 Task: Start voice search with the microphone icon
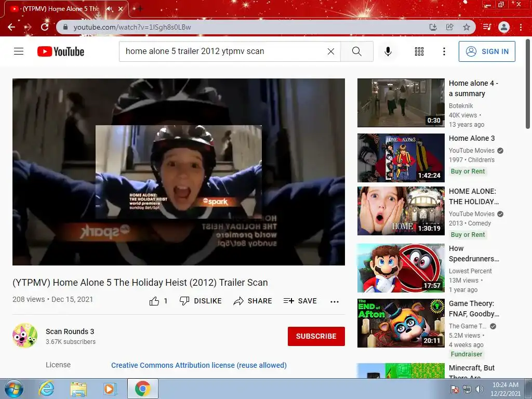tap(388, 51)
